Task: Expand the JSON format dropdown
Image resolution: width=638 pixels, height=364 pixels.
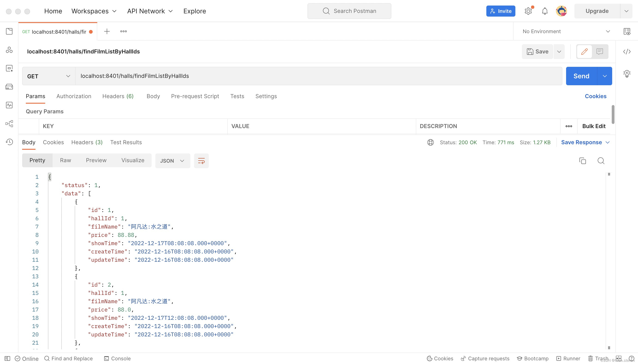Action: coord(172,161)
